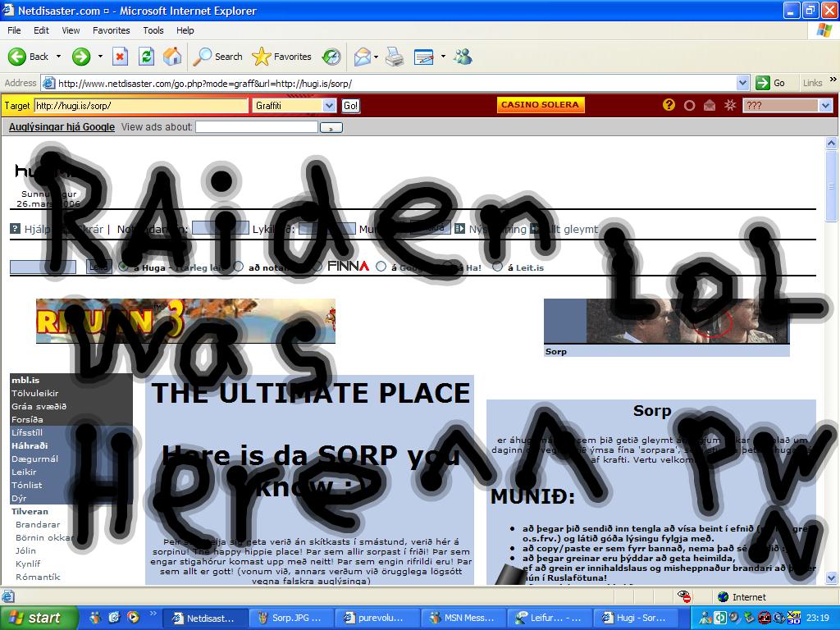Open the View menu
Viewport: 840px width, 630px height.
pyautogui.click(x=71, y=30)
